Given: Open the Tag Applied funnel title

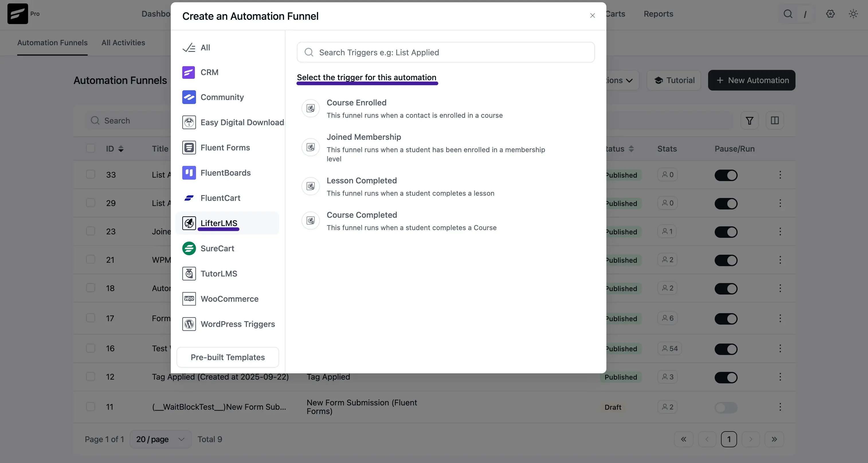Looking at the screenshot, I should pyautogui.click(x=220, y=377).
